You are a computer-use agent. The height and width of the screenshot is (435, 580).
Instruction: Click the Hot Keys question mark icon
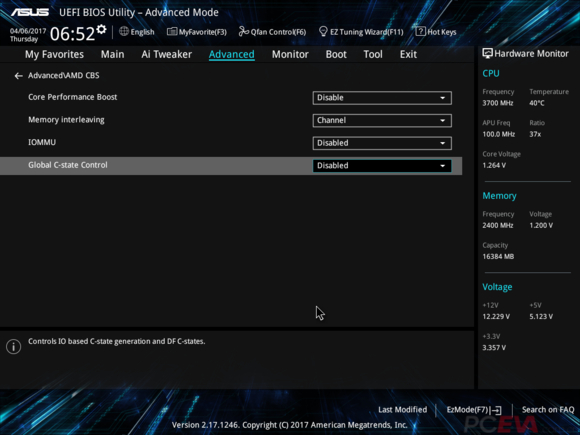pos(420,31)
